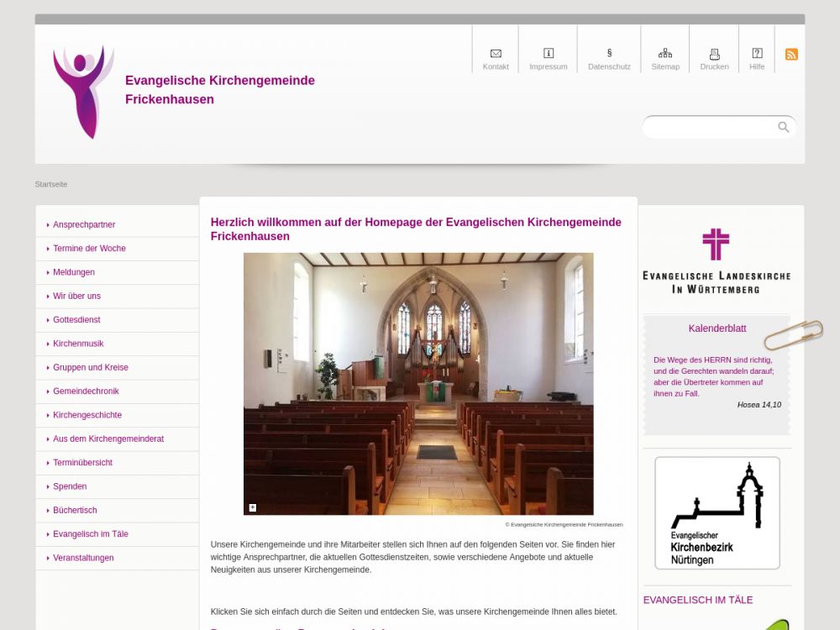The image size is (840, 630).
Task: Click the Datenschutz paragraph icon
Action: coord(609,54)
